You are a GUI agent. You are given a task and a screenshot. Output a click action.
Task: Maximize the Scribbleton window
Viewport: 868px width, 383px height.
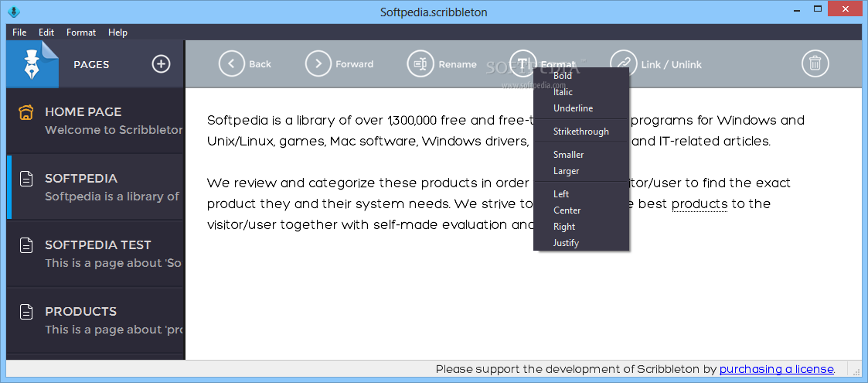pos(817,9)
